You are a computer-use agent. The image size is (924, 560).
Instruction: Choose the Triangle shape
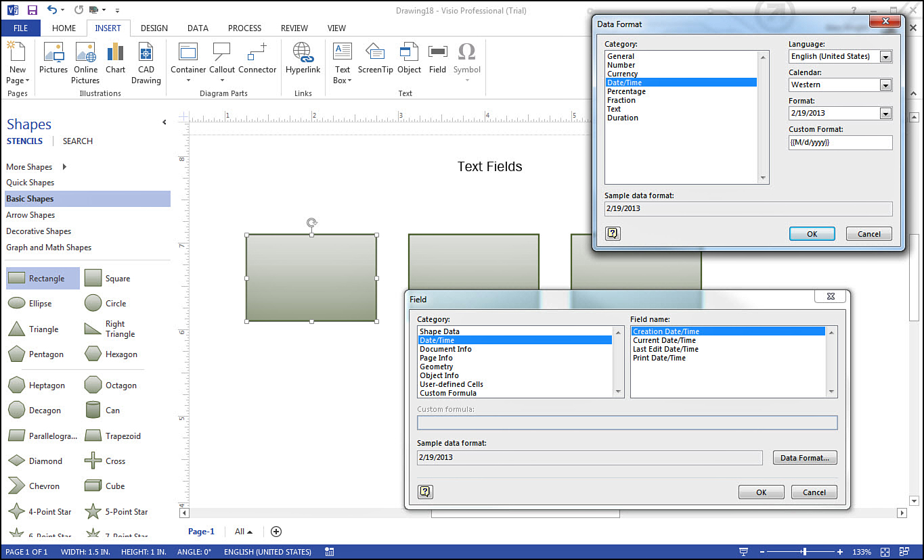coord(33,329)
